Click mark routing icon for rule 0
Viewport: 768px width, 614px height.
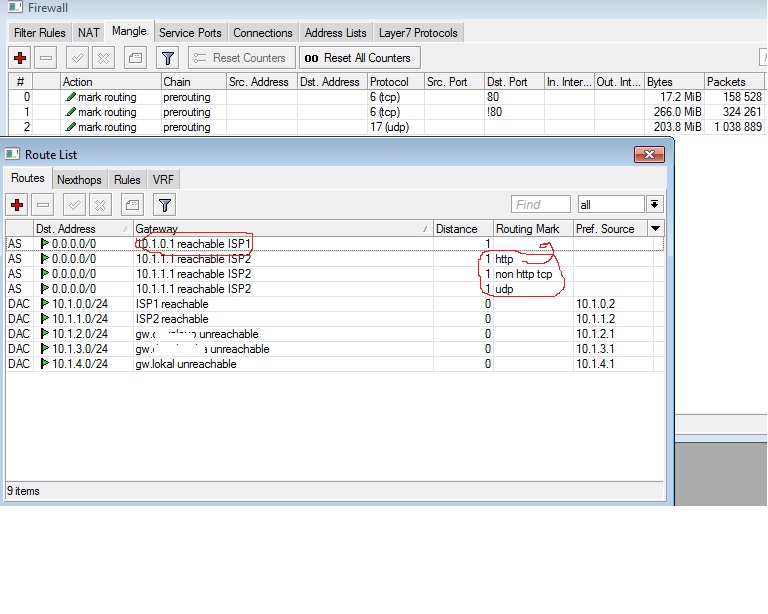click(71, 97)
